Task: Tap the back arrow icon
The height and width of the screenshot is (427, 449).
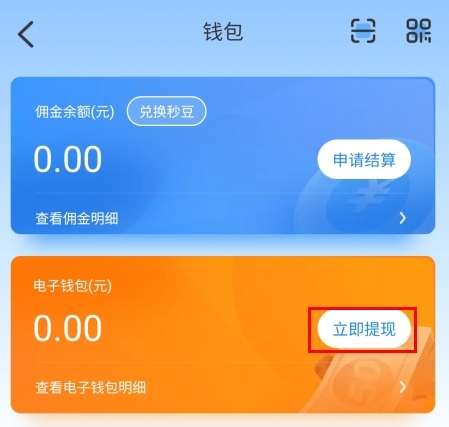Action: tap(26, 34)
